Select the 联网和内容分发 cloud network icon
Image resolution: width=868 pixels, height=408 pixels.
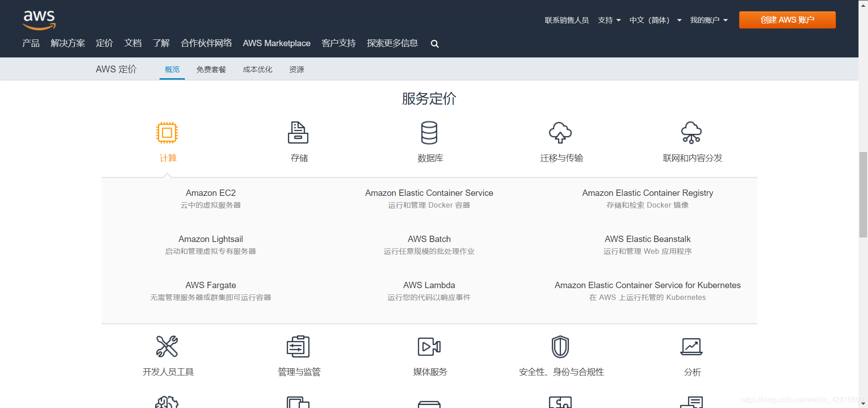pyautogui.click(x=692, y=133)
